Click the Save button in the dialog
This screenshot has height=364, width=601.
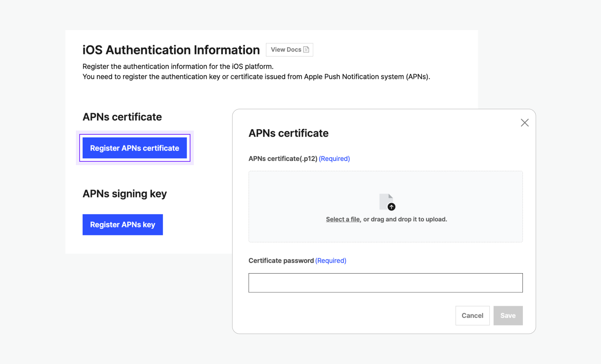[x=508, y=316]
